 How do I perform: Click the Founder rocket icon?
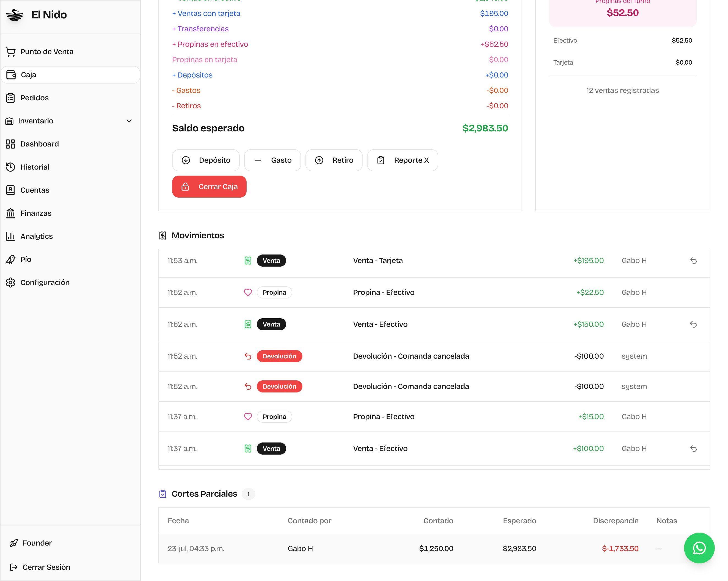click(x=14, y=543)
